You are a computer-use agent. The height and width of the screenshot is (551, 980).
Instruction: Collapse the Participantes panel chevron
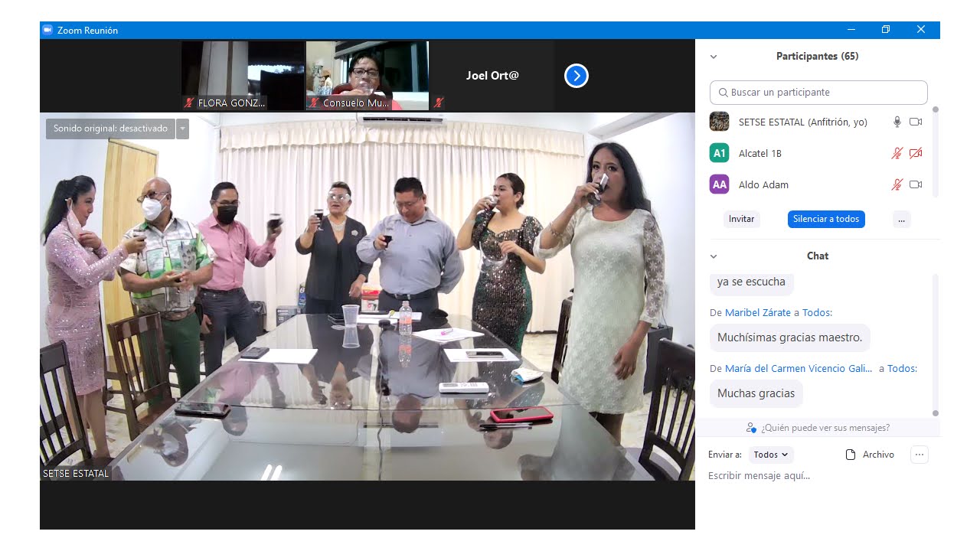(x=714, y=57)
